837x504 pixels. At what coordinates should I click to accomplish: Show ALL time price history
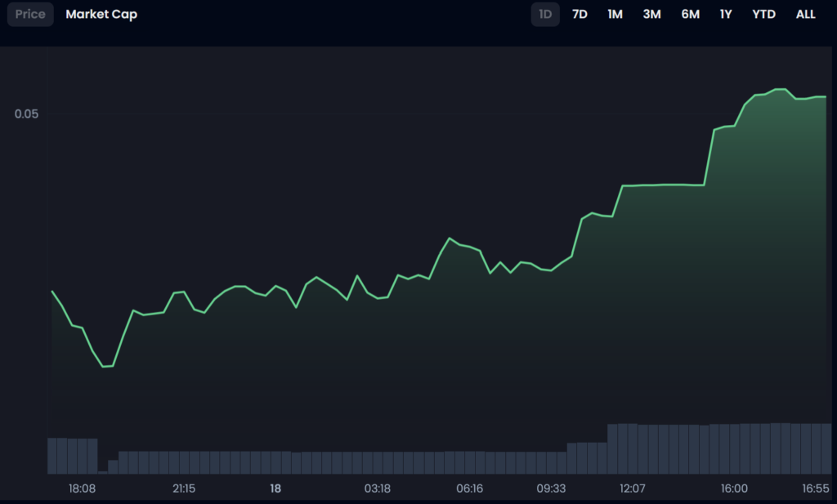pyautogui.click(x=805, y=15)
